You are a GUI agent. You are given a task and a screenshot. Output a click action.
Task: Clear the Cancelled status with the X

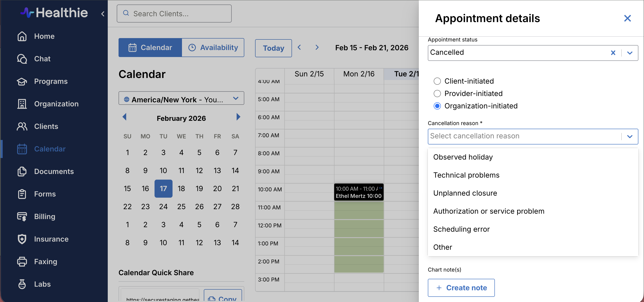pos(613,53)
